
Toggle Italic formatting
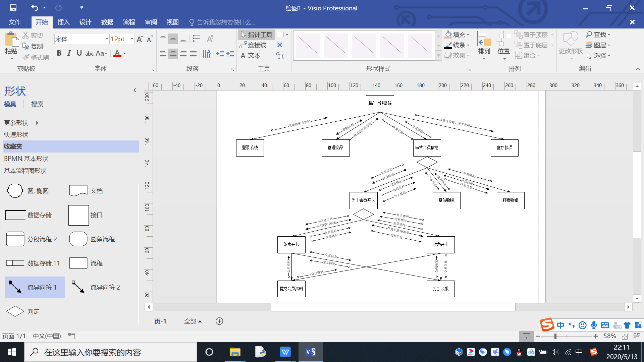[69, 53]
